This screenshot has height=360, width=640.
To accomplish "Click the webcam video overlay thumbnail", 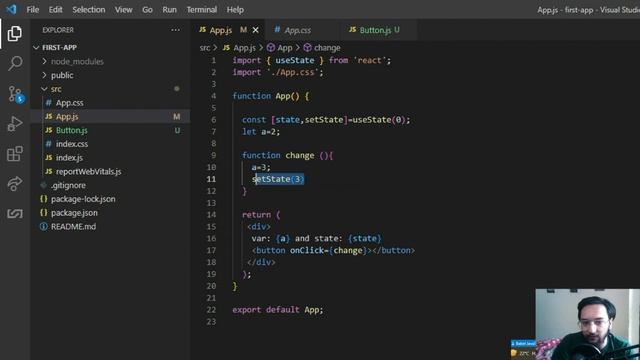I will (x=587, y=324).
